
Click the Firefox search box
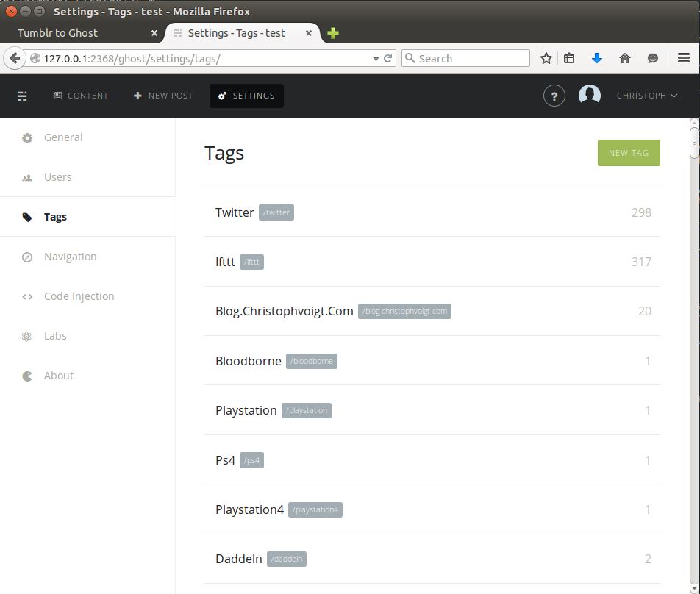[465, 59]
